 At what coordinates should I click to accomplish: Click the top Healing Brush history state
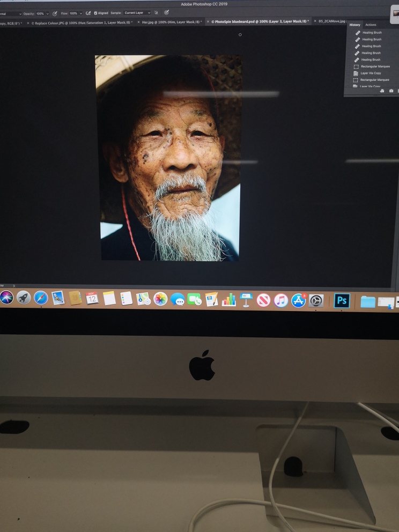tap(372, 33)
